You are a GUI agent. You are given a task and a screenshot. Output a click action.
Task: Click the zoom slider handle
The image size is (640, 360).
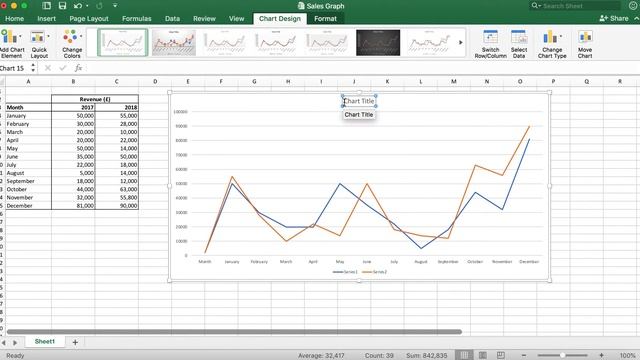click(562, 356)
